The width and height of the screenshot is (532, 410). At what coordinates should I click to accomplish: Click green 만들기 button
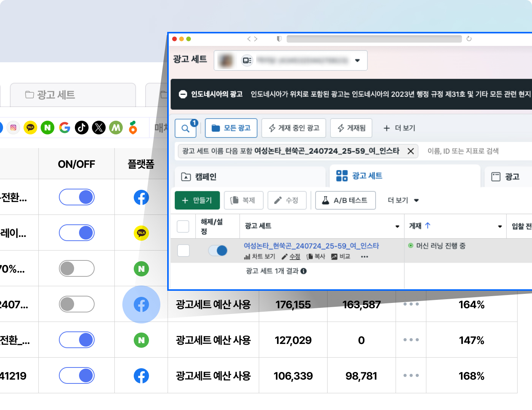point(197,200)
